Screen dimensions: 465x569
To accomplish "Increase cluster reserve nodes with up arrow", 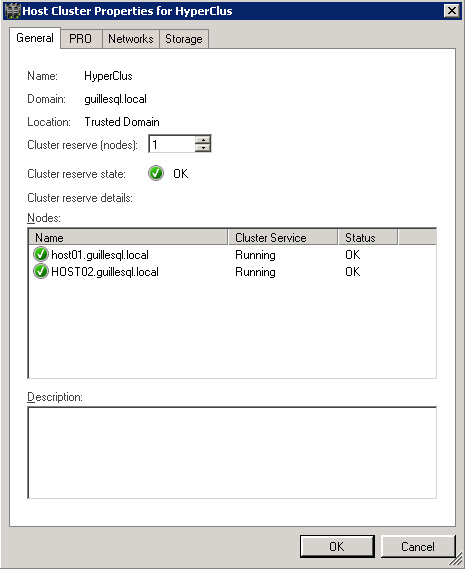I will 203,140.
